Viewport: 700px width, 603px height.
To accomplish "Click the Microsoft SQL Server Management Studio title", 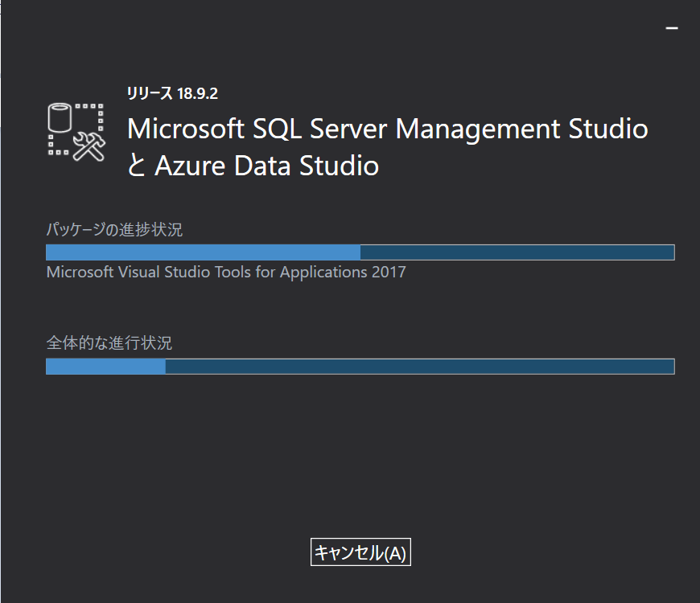I will click(x=388, y=129).
